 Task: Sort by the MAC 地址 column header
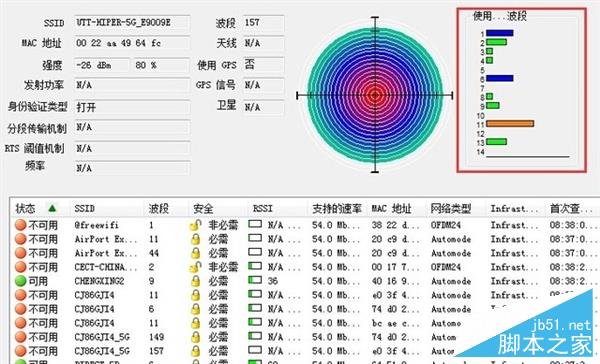[391, 209]
